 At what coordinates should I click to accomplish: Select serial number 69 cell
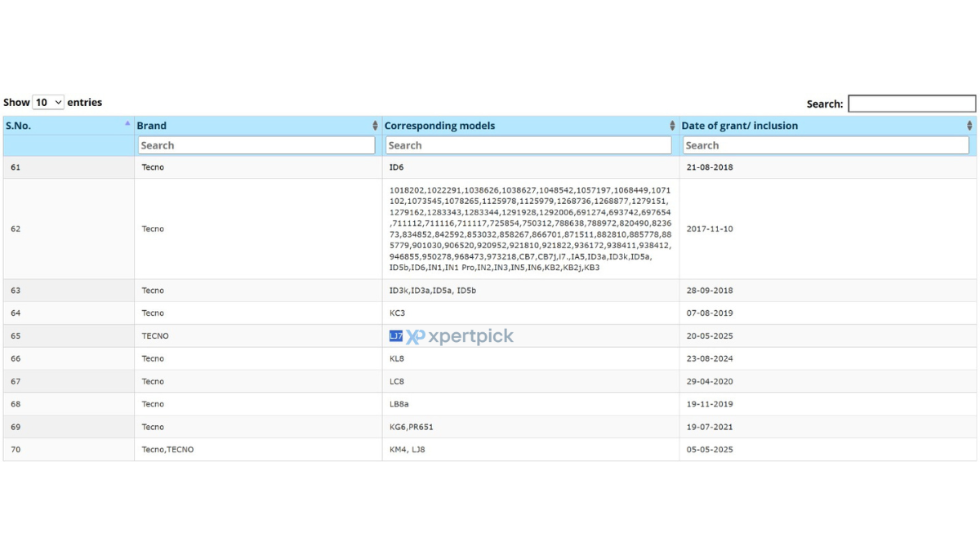69,428
